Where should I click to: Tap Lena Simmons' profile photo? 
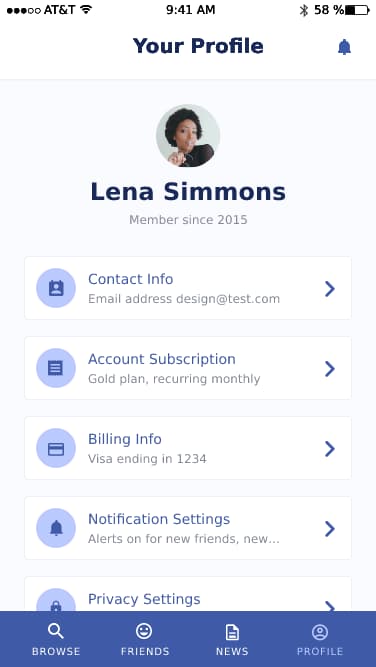click(188, 135)
